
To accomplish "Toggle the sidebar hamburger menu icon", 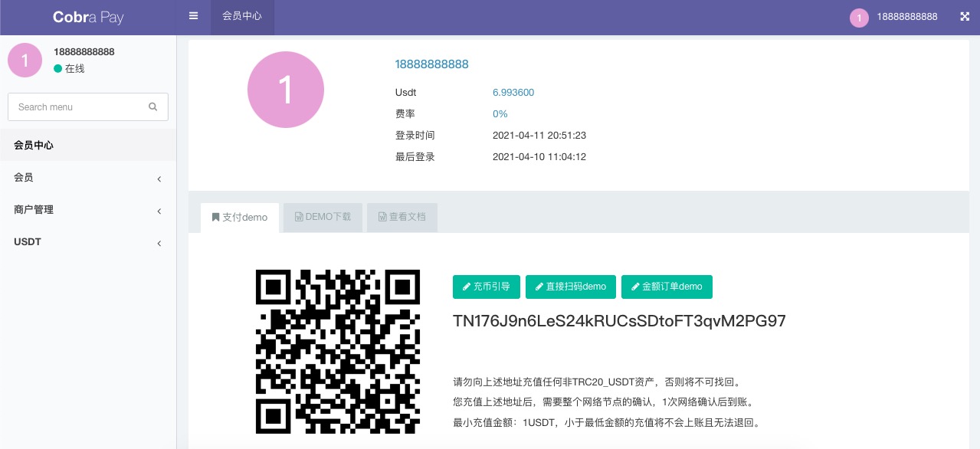I will click(x=193, y=15).
